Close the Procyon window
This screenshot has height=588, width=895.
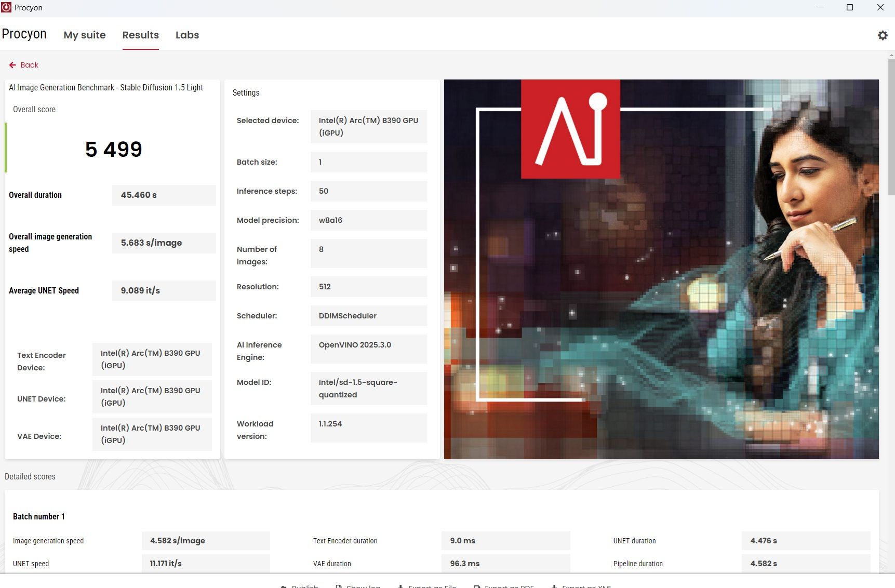(880, 7)
